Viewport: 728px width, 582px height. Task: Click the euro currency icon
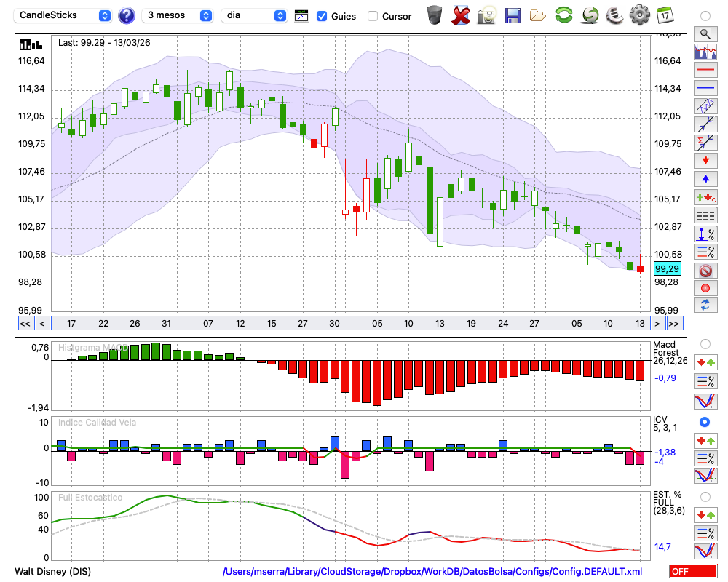(614, 15)
